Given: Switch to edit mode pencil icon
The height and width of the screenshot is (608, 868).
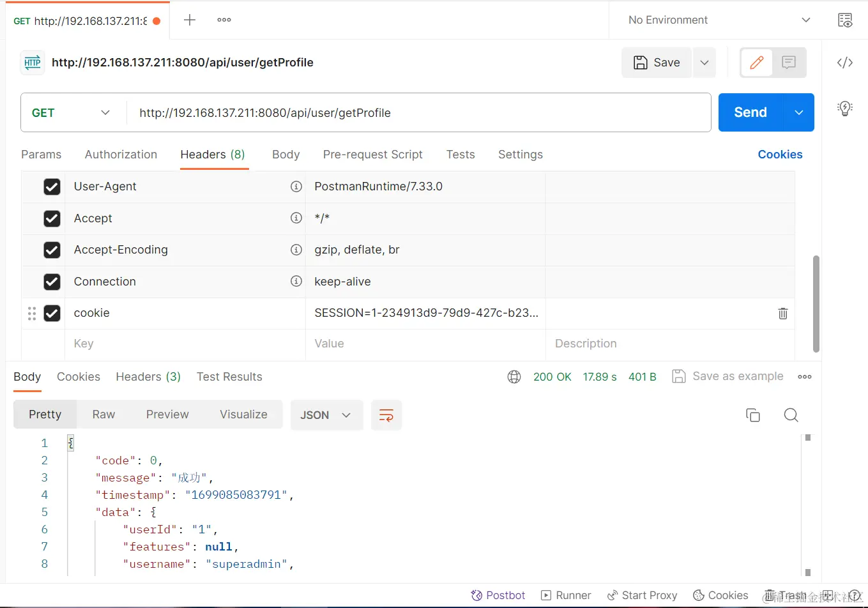Looking at the screenshot, I should pyautogui.click(x=757, y=63).
